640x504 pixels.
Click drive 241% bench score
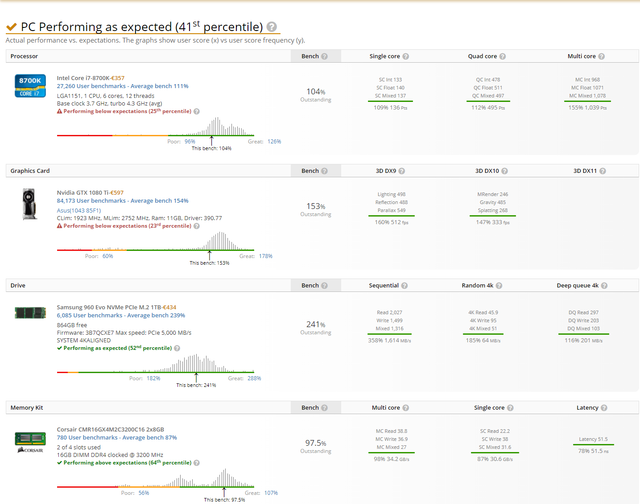(316, 325)
